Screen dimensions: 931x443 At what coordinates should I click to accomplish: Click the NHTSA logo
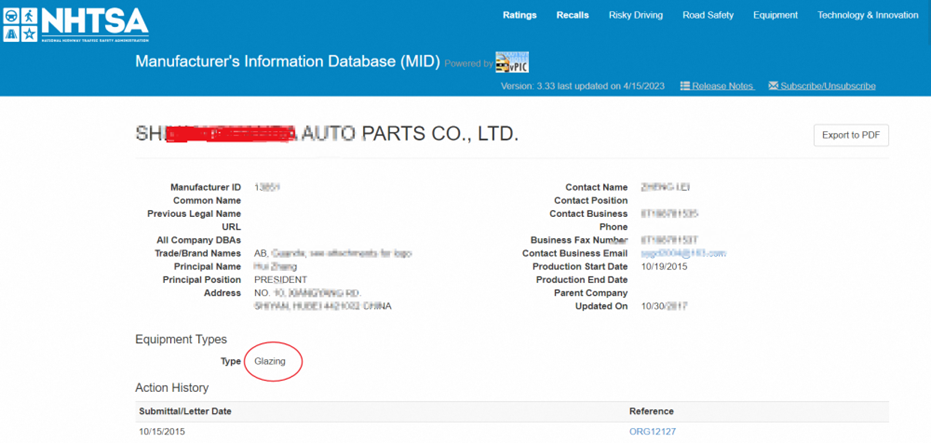pos(76,25)
